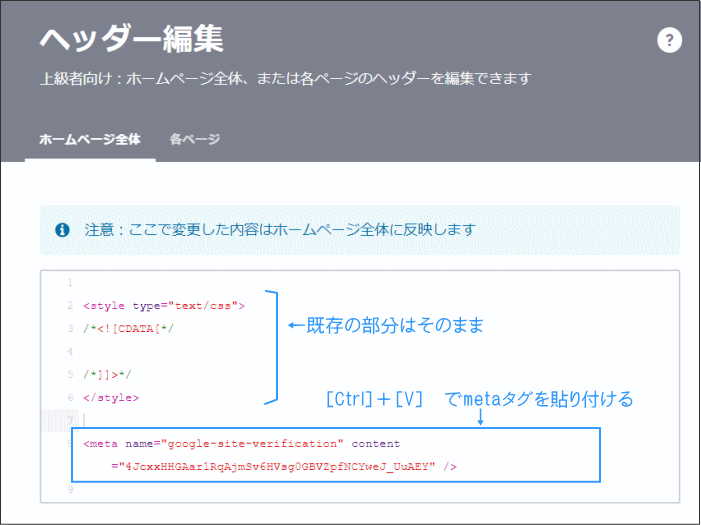Click the ヘッダー編集 page title
The height and width of the screenshot is (525, 701).
[x=131, y=39]
